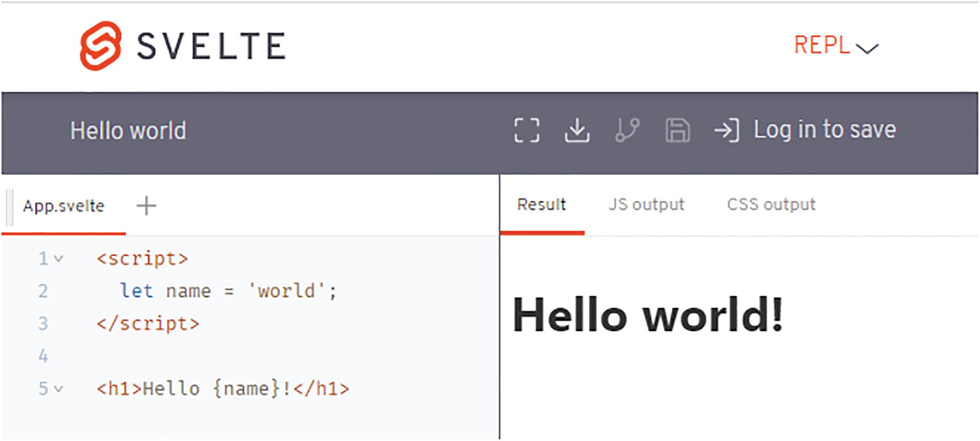Image resolution: width=980 pixels, height=441 pixels.
Task: Click the login arrow icon
Action: click(x=727, y=131)
